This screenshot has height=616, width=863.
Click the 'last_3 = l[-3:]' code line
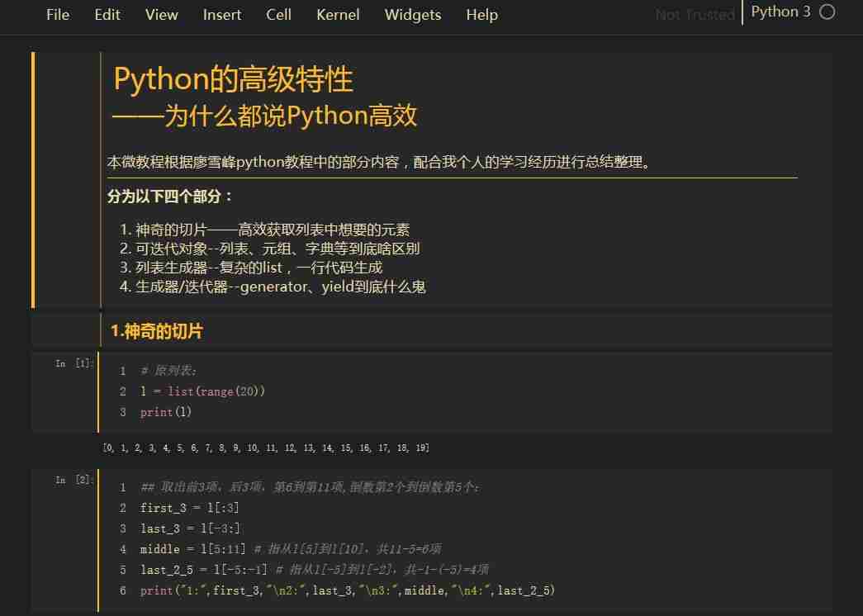190,528
